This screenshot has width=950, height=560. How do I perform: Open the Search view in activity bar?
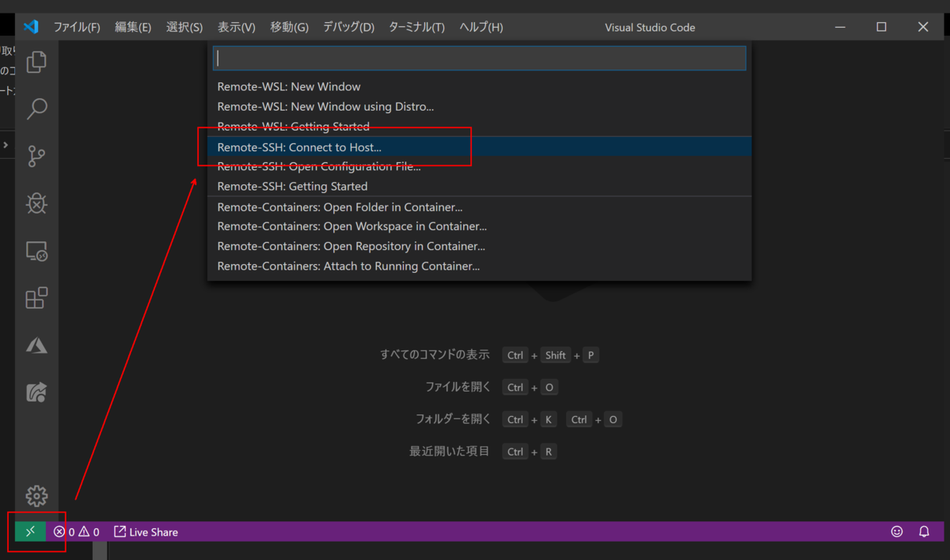(36, 109)
